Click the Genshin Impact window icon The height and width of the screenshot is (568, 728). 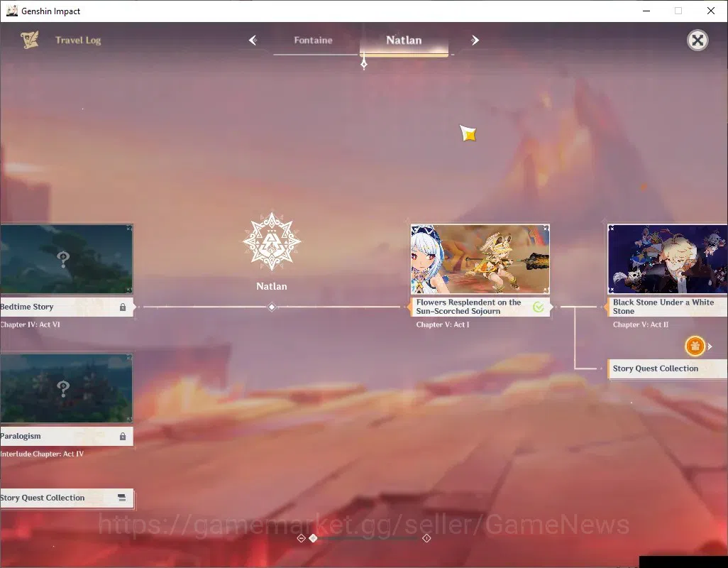(x=11, y=11)
